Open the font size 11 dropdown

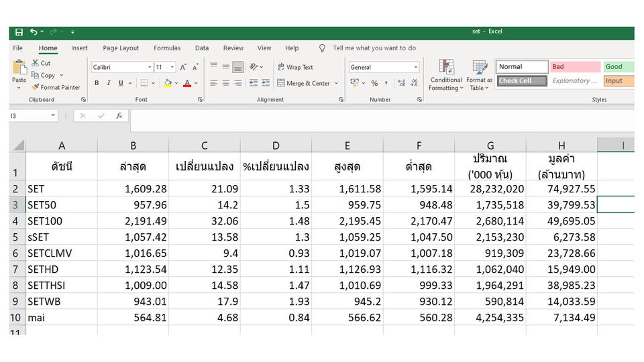click(172, 67)
